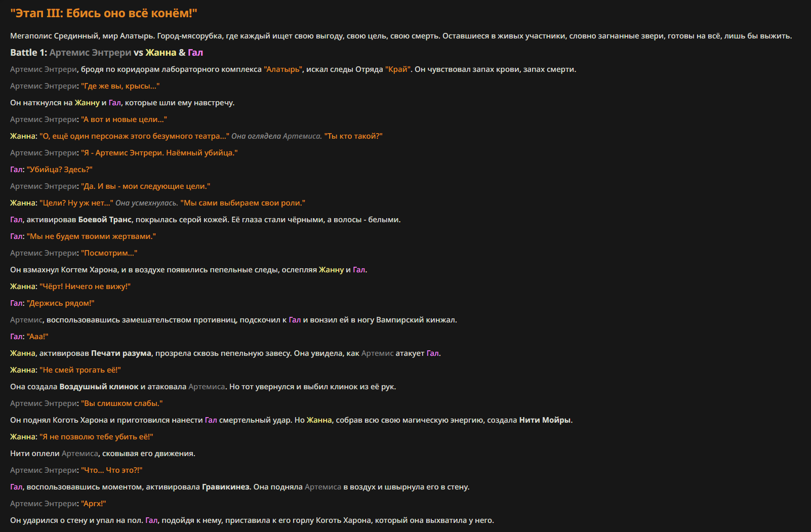Click the quote "Убийца? Здесь?"
Screen dimensions: 811x532
60,170
